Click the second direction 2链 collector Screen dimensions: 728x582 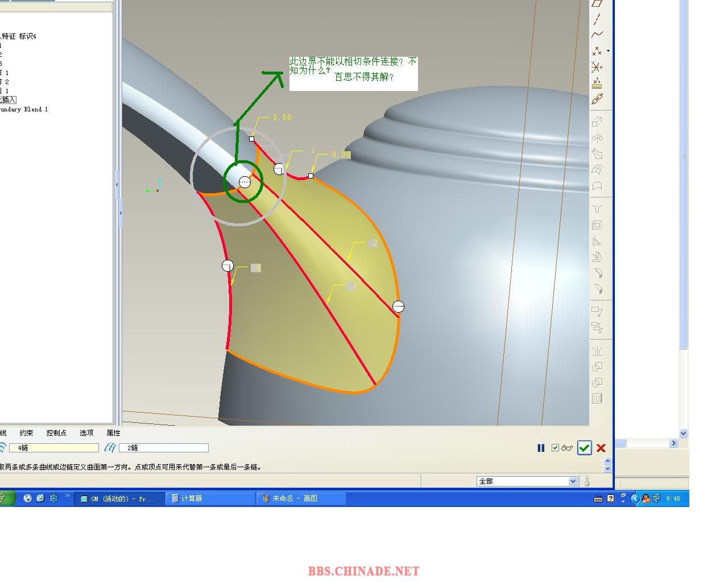click(x=164, y=448)
